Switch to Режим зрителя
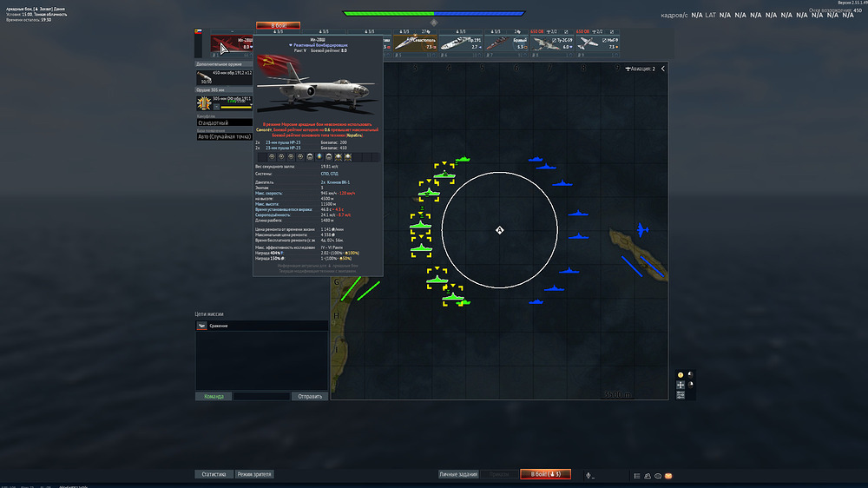868x488 pixels. pos(254,474)
